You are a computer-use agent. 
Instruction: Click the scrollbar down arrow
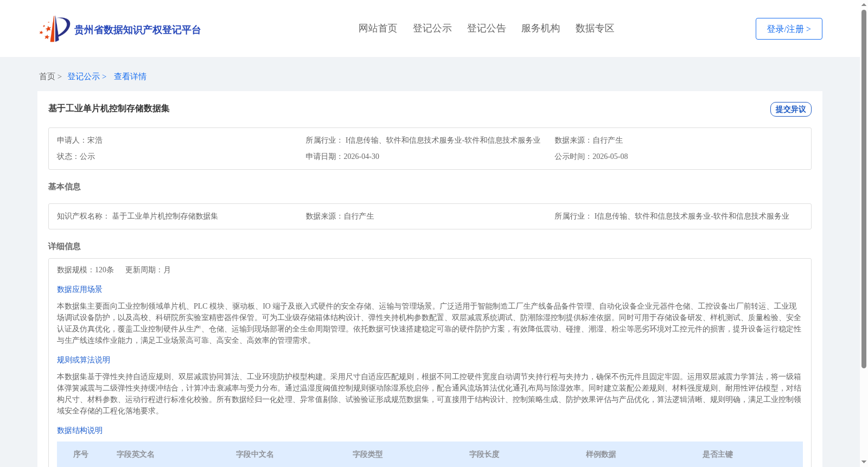(864, 463)
